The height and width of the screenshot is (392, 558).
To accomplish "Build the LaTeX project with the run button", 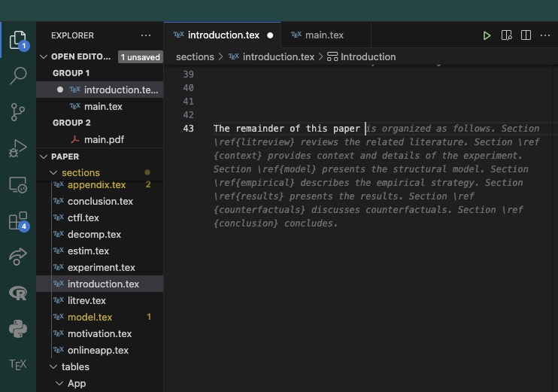I will click(x=487, y=35).
